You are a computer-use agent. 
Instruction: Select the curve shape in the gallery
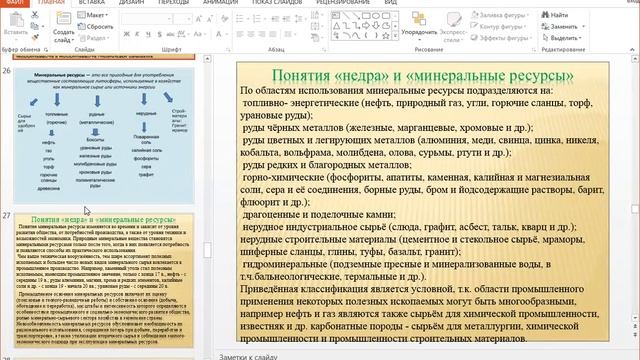pos(356,36)
